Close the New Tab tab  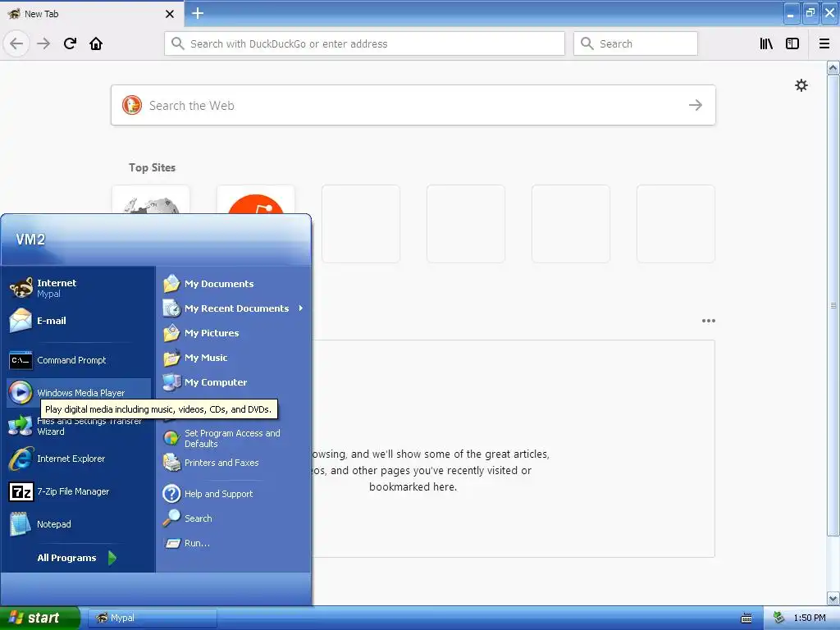point(169,14)
